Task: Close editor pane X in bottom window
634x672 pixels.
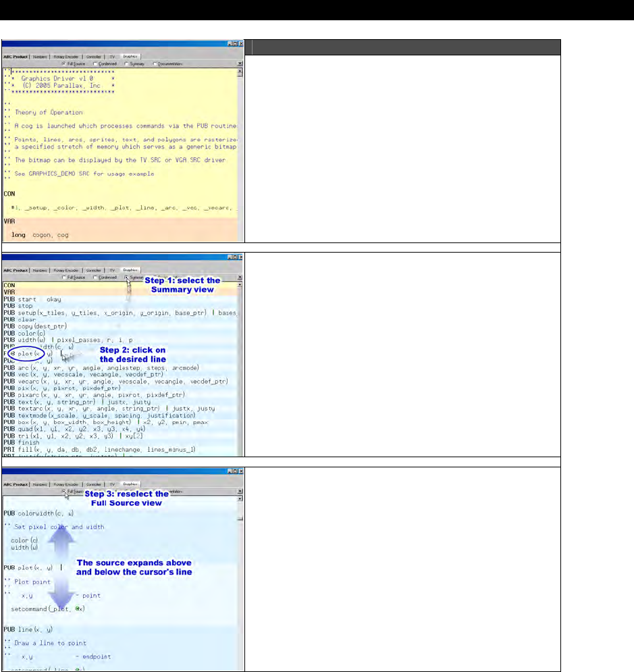Action: [x=240, y=491]
